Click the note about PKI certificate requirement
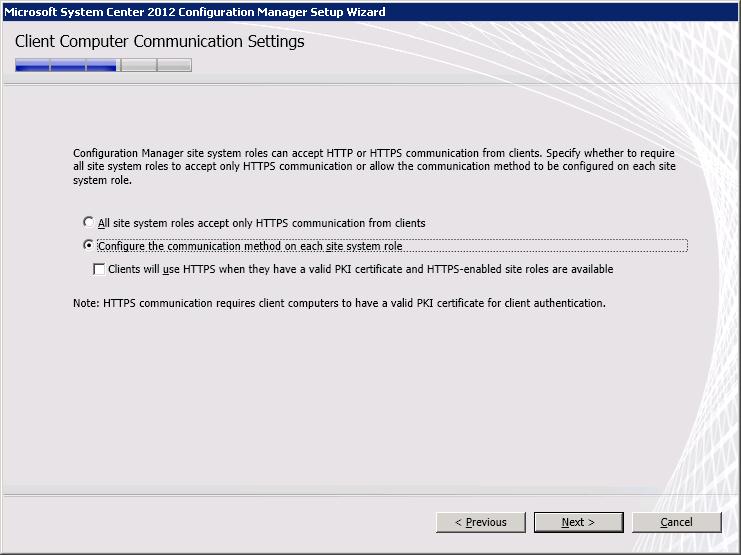741x555 pixels. 340,302
